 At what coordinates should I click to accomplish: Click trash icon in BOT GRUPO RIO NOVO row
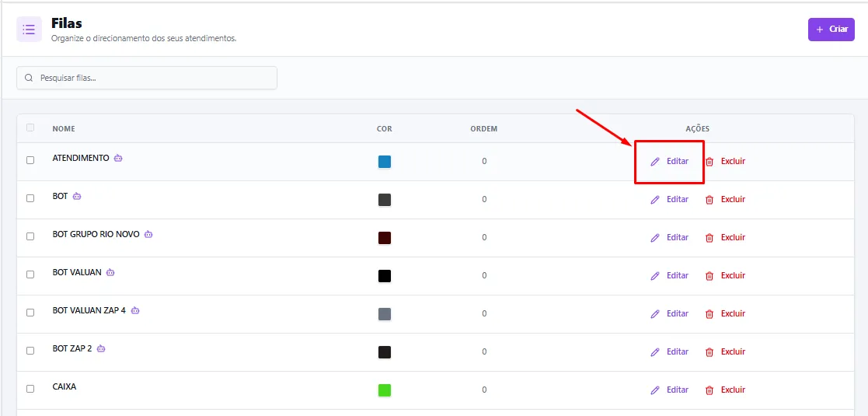click(709, 238)
